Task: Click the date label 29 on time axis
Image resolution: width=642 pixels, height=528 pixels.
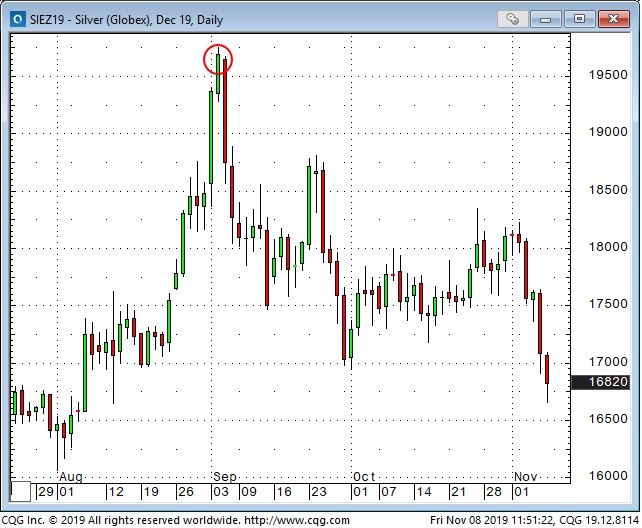Action: coord(46,492)
